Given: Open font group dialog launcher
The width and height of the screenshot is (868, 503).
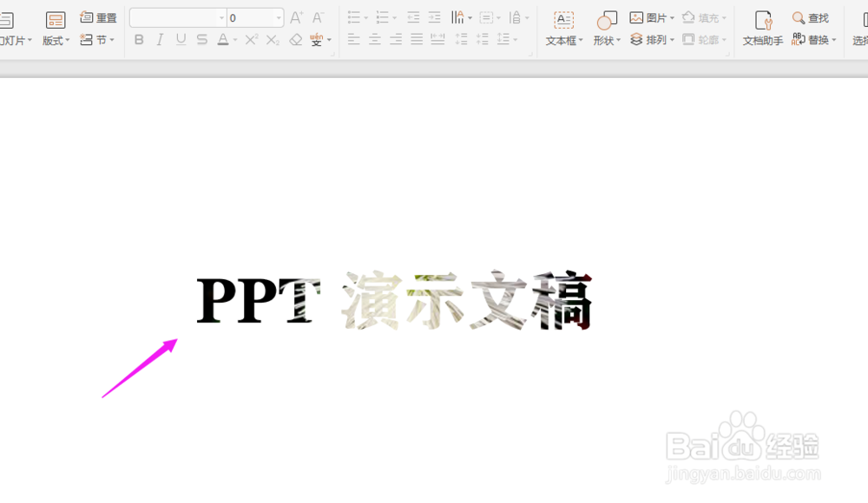Looking at the screenshot, I should (x=333, y=55).
